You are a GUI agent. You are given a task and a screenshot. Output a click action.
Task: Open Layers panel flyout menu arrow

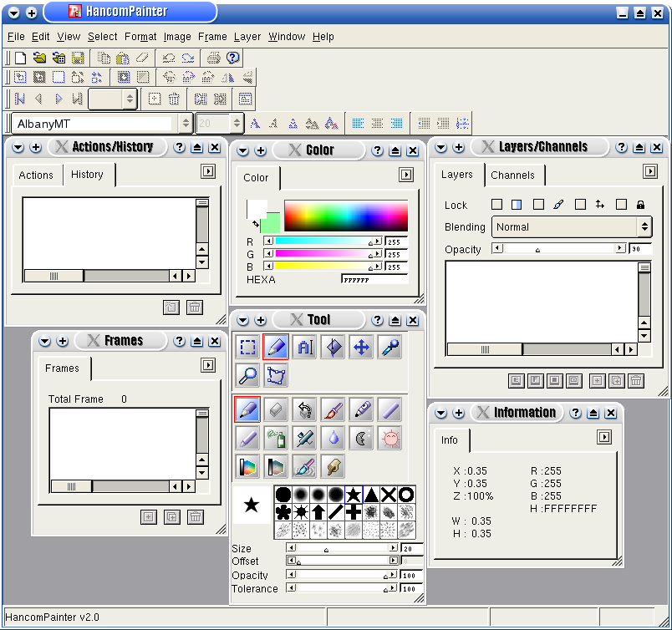click(x=650, y=171)
